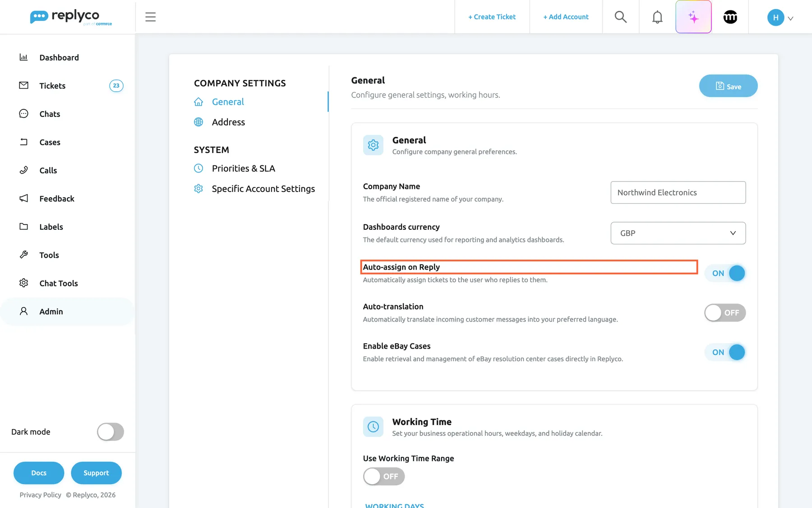Open Cases section
812x508 pixels.
pyautogui.click(x=50, y=142)
